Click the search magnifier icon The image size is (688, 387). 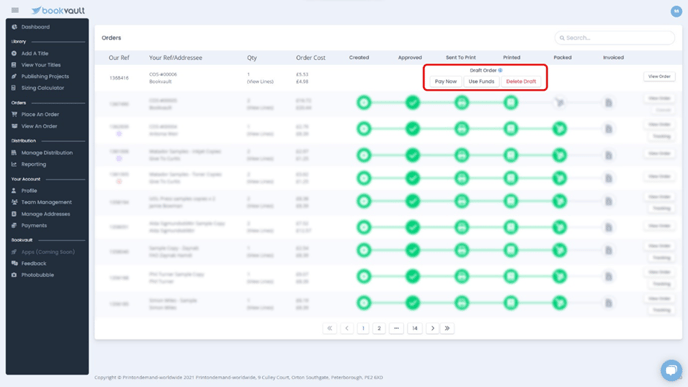pos(562,38)
